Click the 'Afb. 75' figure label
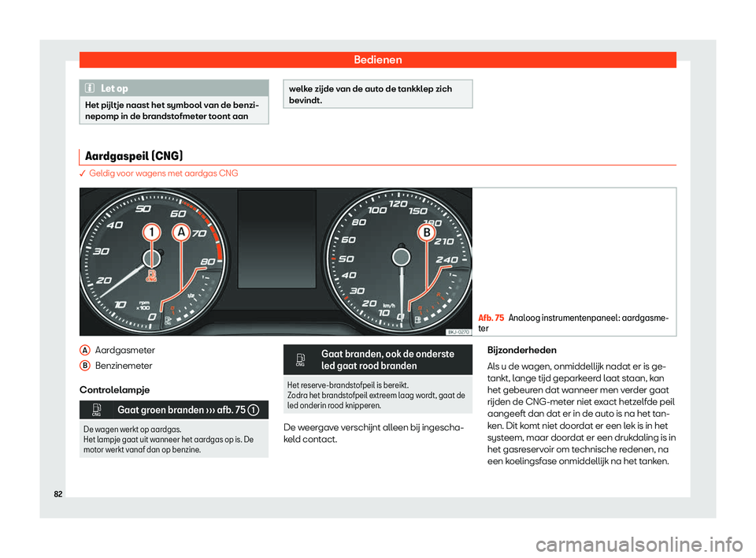Viewport: 756px width, 558px height. point(491,318)
